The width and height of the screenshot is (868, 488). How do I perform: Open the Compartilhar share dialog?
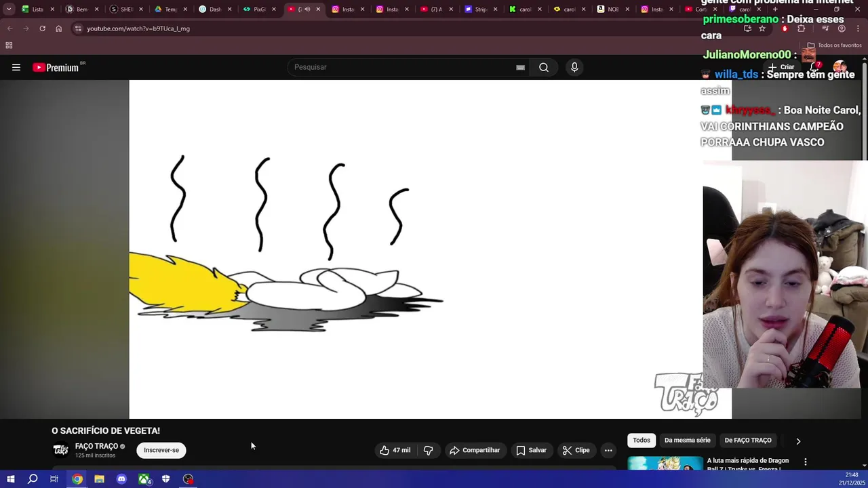pyautogui.click(x=475, y=450)
